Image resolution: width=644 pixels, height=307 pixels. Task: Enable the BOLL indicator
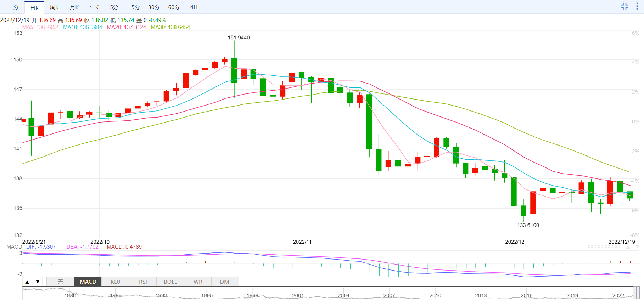pos(170,282)
